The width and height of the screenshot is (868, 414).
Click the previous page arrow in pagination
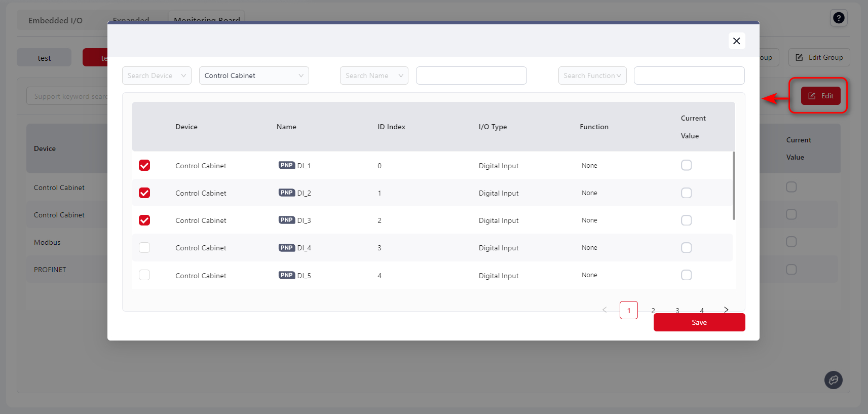coord(605,310)
